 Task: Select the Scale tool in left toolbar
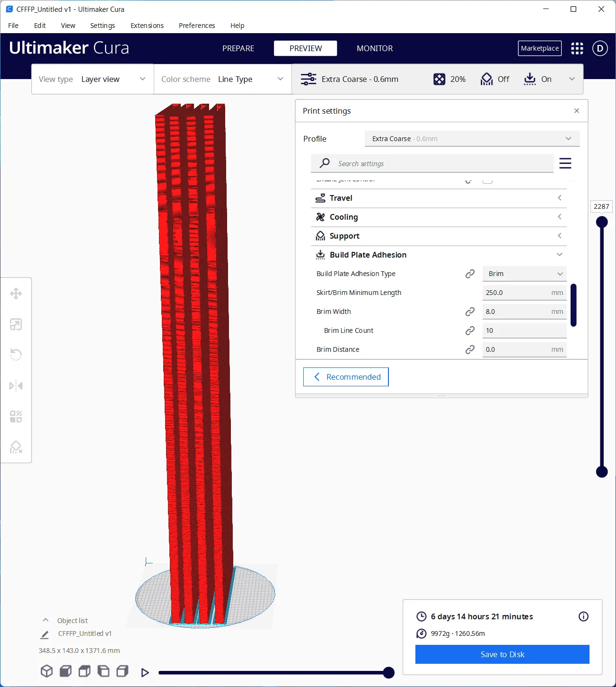pyautogui.click(x=16, y=324)
